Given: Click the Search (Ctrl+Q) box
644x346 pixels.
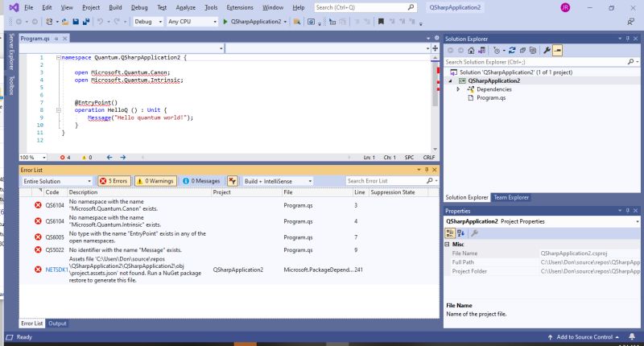Looking at the screenshot, I should pyautogui.click(x=365, y=7).
